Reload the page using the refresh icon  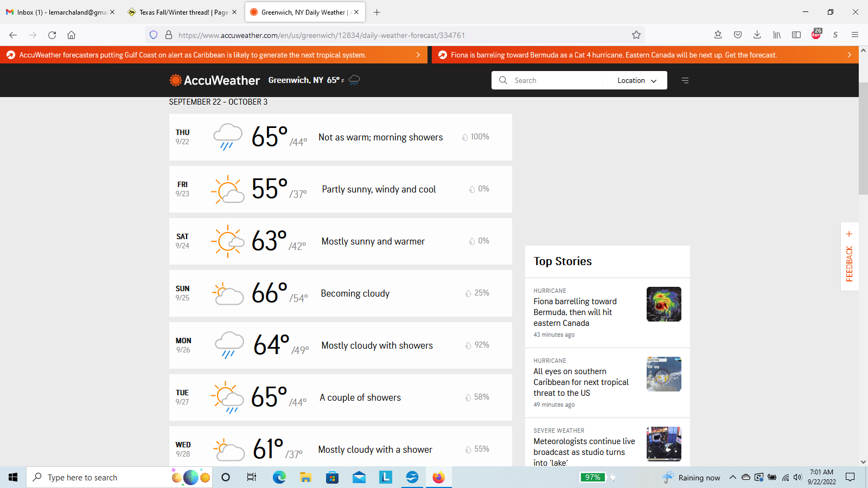[x=52, y=35]
